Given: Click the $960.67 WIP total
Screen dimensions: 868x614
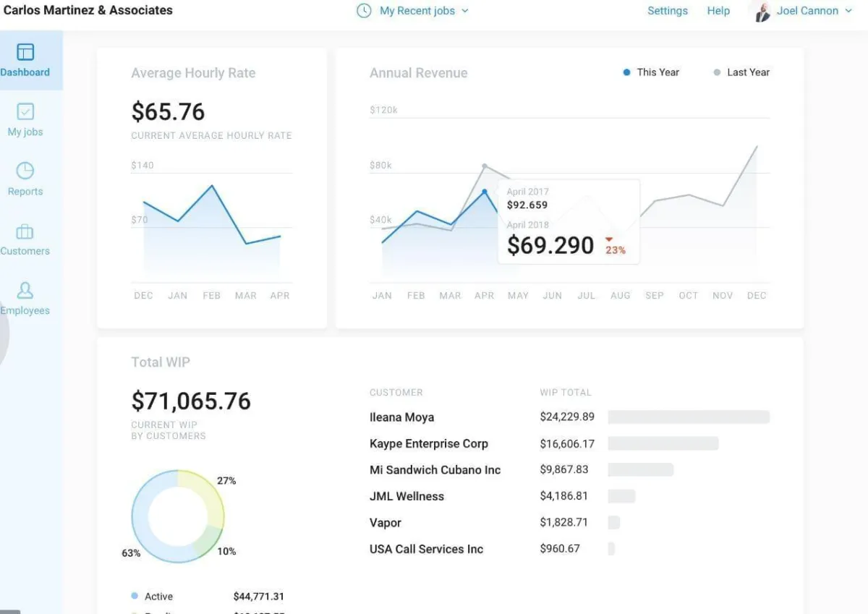Looking at the screenshot, I should pos(560,549).
